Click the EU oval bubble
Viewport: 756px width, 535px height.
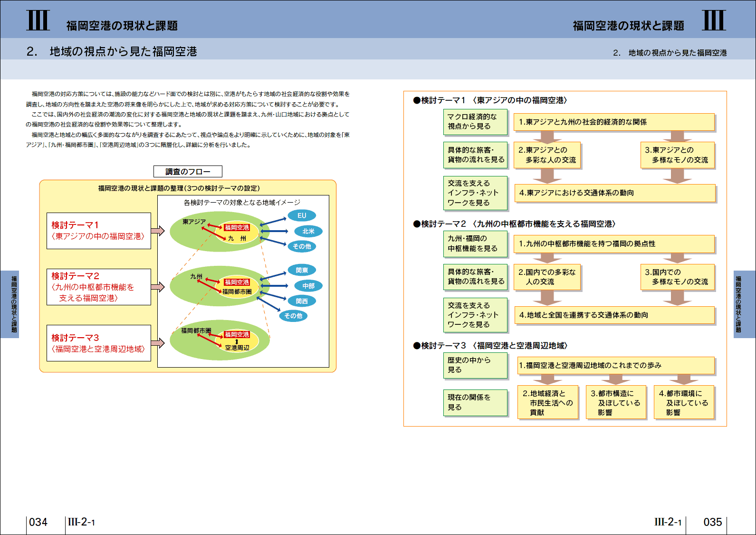point(302,215)
